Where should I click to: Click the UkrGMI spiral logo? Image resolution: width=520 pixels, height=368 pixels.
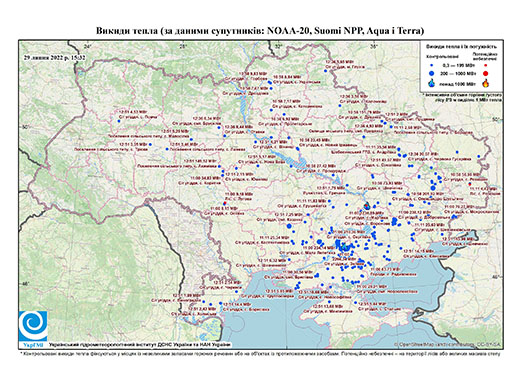click(33, 326)
